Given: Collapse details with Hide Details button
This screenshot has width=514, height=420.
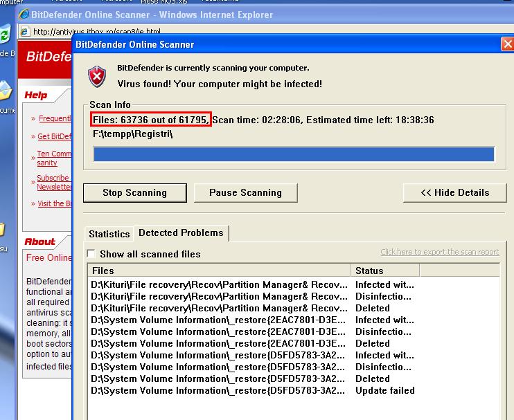Looking at the screenshot, I should [x=454, y=193].
